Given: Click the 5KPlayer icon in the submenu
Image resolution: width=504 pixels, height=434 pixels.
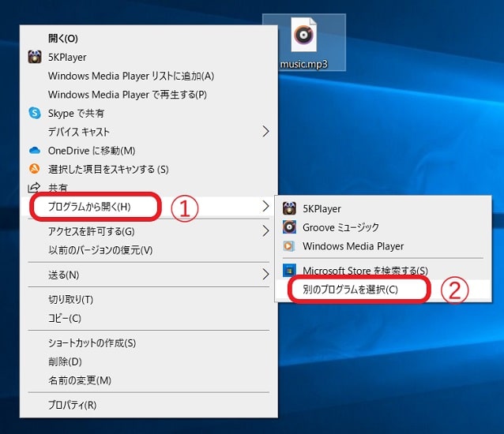Looking at the screenshot, I should (x=289, y=208).
